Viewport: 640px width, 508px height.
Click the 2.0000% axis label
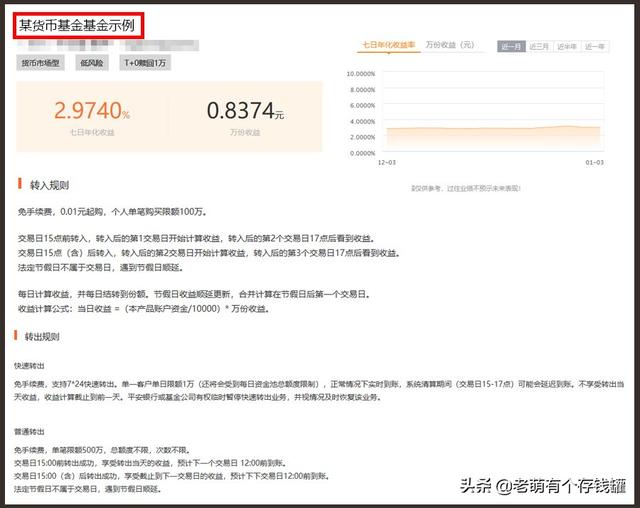[x=362, y=137]
